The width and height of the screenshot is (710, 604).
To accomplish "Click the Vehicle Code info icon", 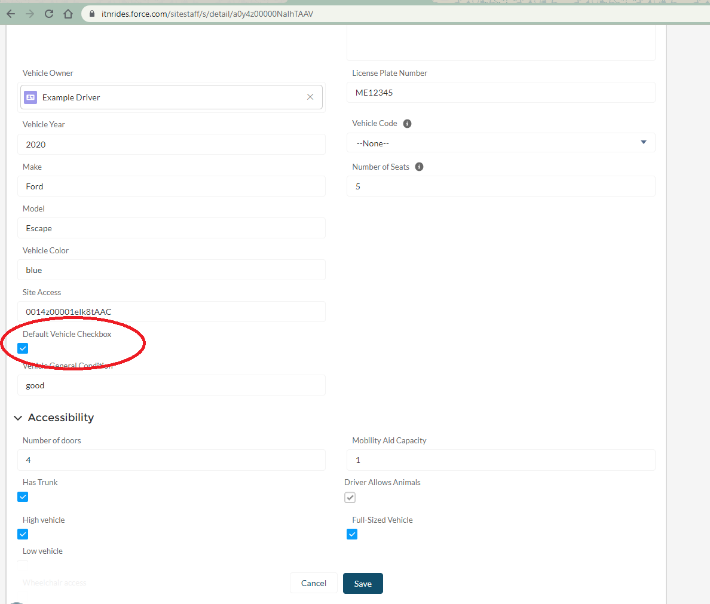I will (x=407, y=124).
